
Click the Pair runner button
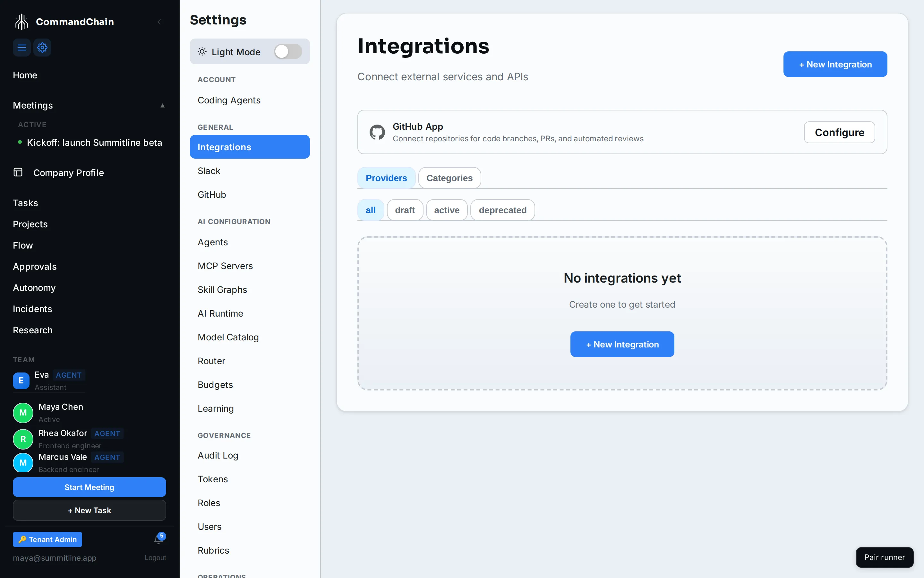(884, 557)
